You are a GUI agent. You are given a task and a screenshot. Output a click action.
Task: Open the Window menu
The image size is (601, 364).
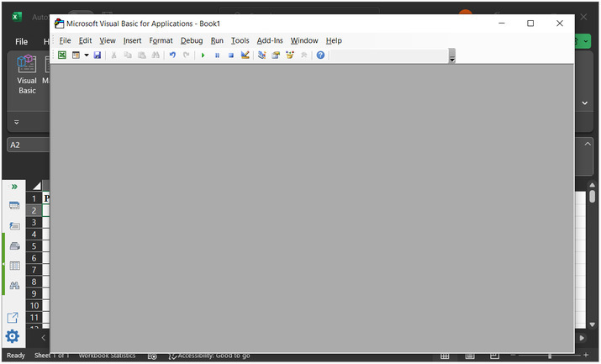coord(304,40)
